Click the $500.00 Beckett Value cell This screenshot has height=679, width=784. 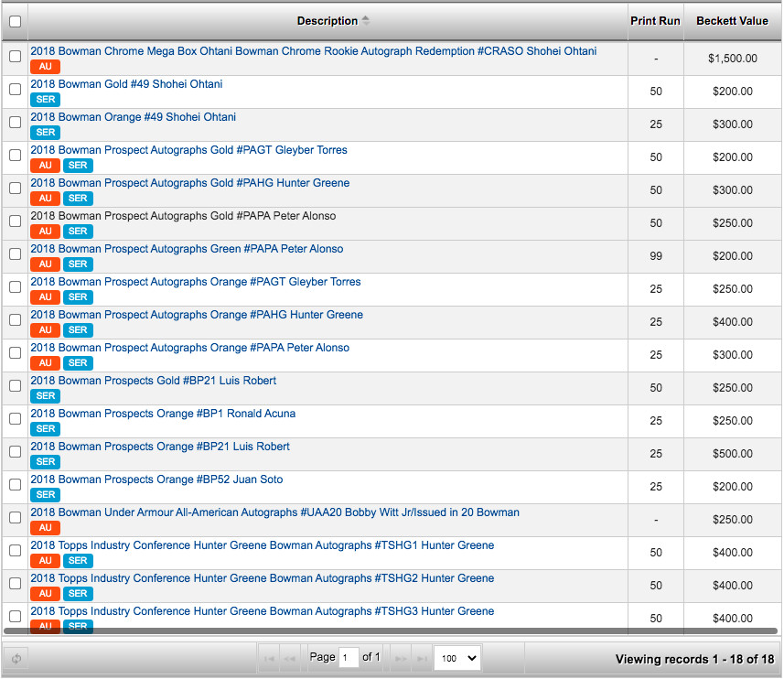coord(733,454)
